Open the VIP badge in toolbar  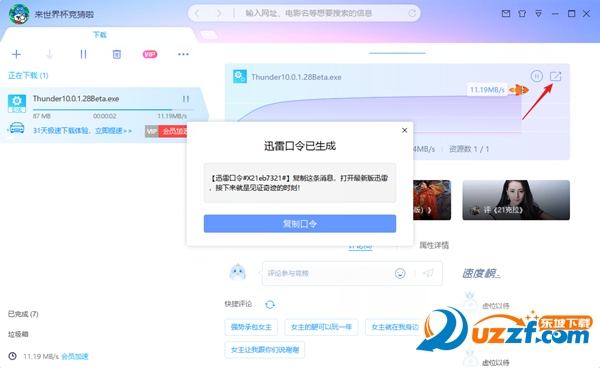click(x=150, y=54)
